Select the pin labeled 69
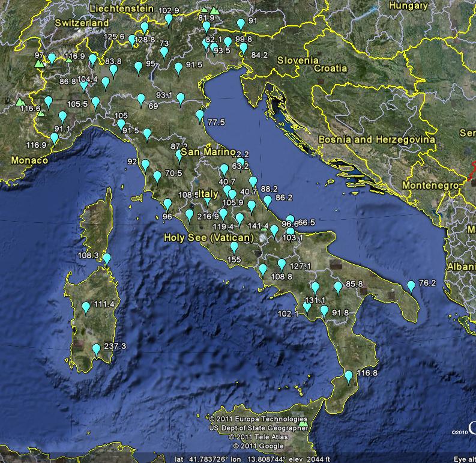476x463 pixels. 141,99
